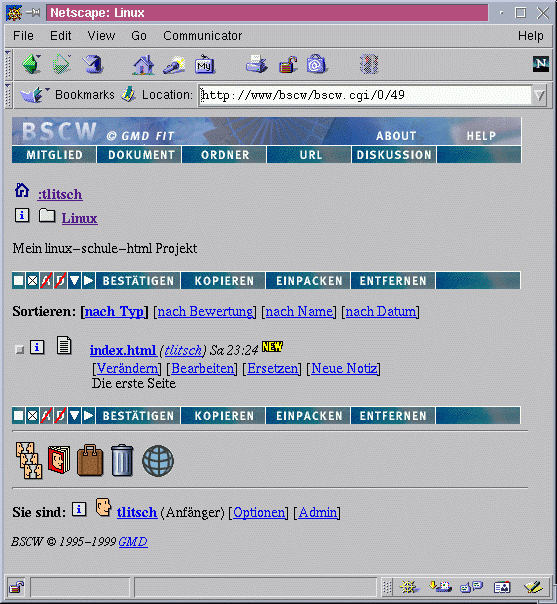Open the Help menu
557x604 pixels.
click(x=530, y=36)
